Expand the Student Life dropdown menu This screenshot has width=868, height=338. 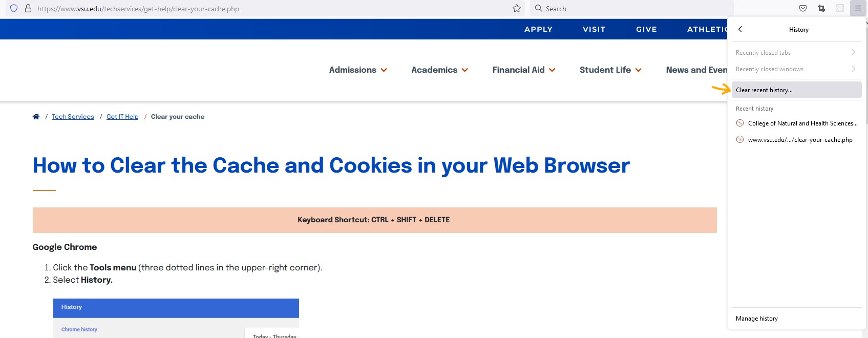coord(610,70)
